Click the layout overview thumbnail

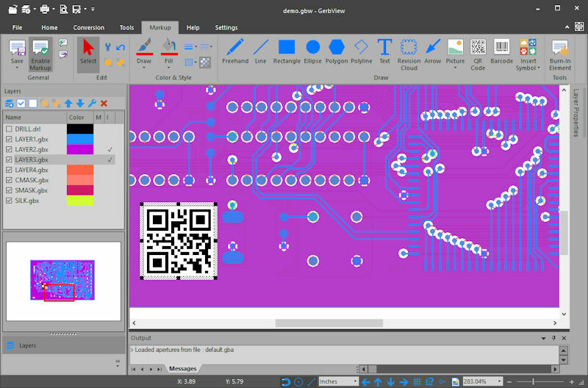(x=63, y=281)
